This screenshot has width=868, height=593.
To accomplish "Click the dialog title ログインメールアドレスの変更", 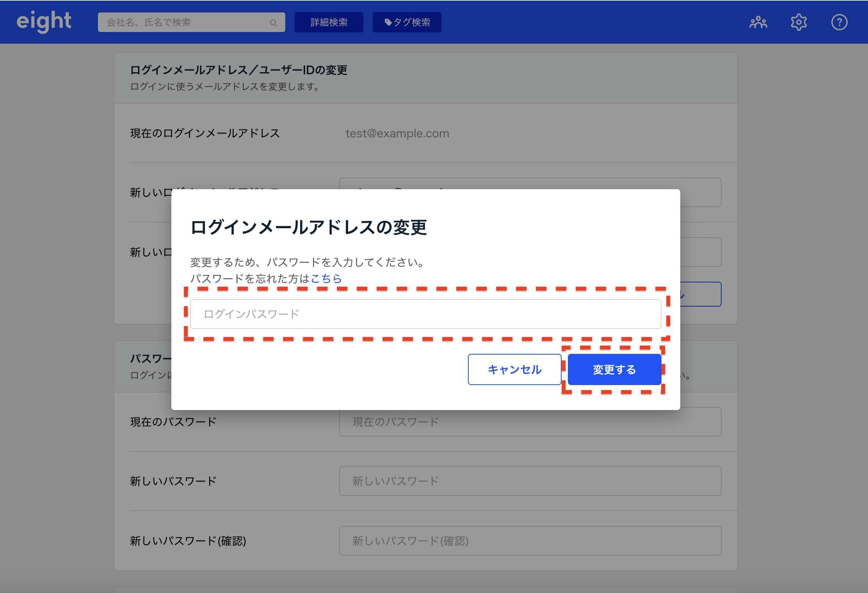I will pos(308,227).
